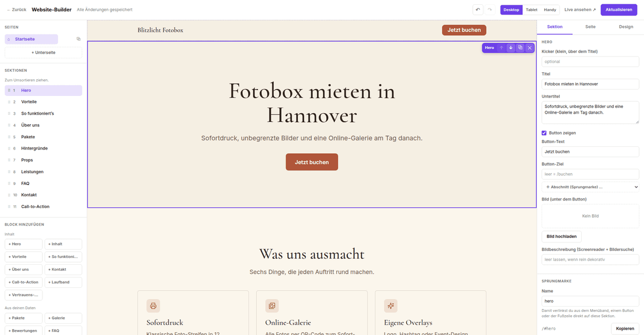Click Kopieren button for anchor
This screenshot has width=644, height=335.
coord(625,329)
